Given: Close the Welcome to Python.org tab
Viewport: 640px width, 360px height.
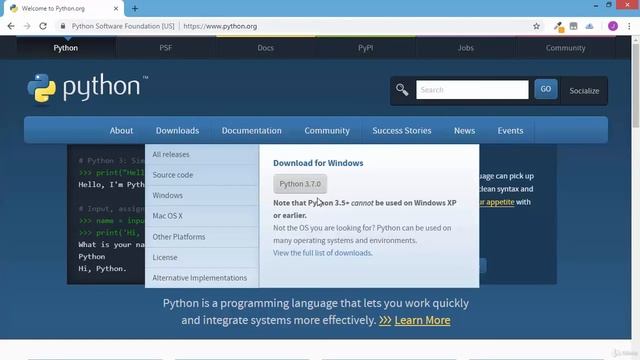Looking at the screenshot, I should point(116,8).
